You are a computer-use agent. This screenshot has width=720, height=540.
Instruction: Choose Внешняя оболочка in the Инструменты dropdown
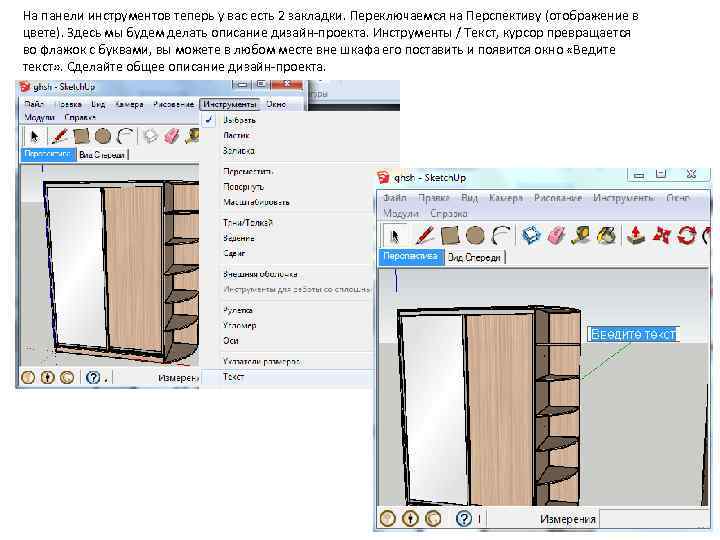point(287,274)
